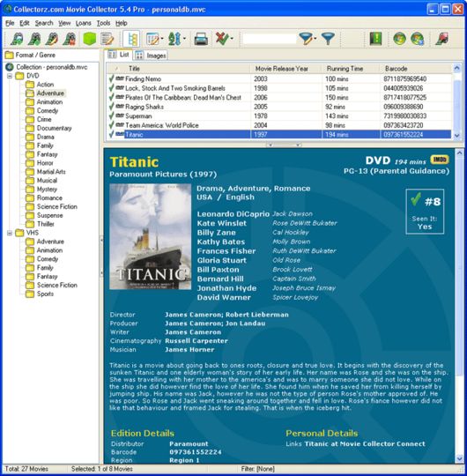467x476 pixels.
Task: Open the Search menu
Action: tap(44, 23)
